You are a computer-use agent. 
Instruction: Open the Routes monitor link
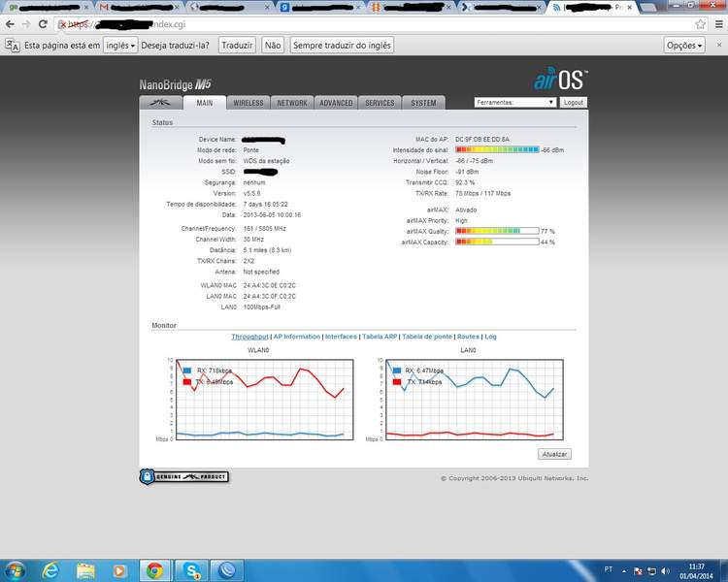pos(468,337)
